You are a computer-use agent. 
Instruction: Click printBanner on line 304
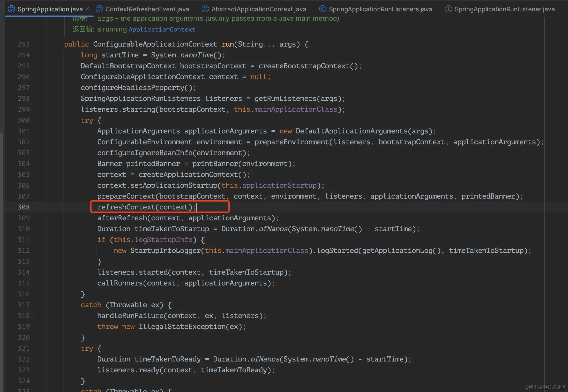tap(215, 164)
